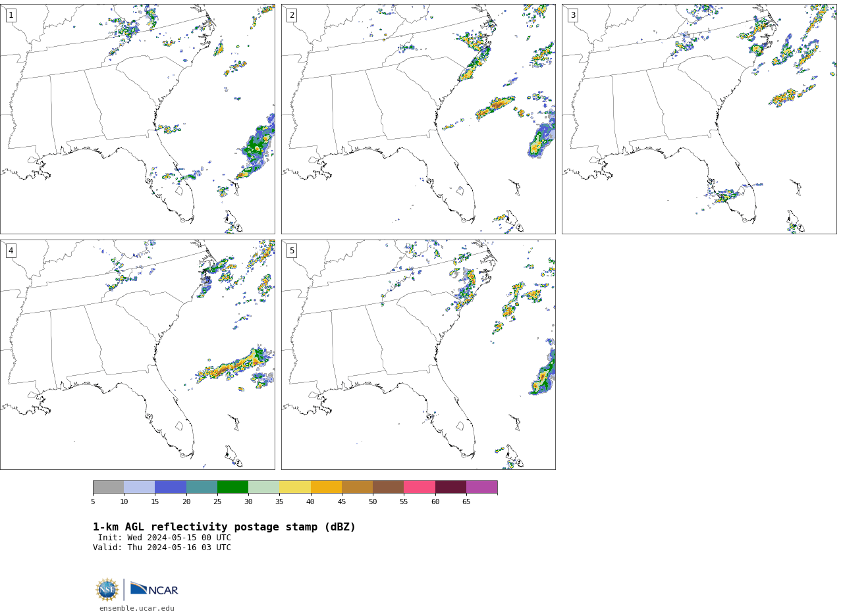Select the gray 5-10 dBZ swatch

108,487
